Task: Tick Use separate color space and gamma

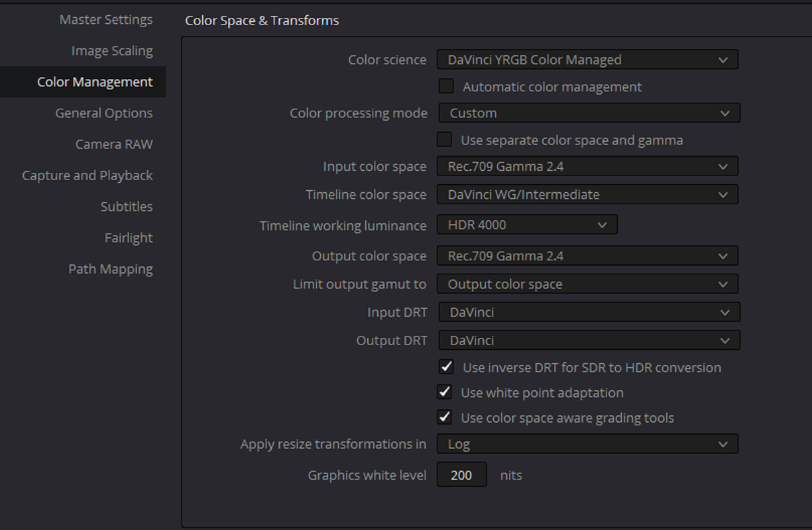Action: point(445,140)
